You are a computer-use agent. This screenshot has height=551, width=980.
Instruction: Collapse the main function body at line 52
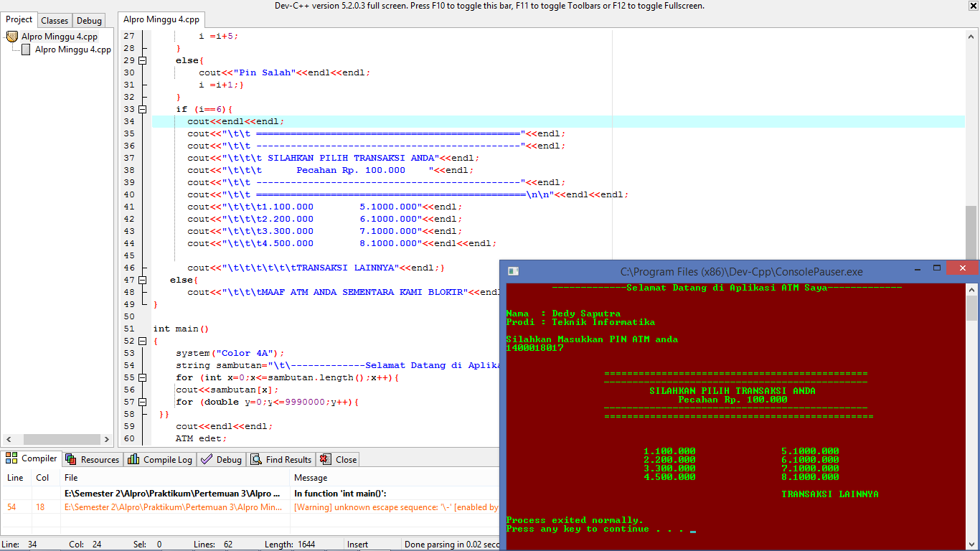pyautogui.click(x=142, y=341)
